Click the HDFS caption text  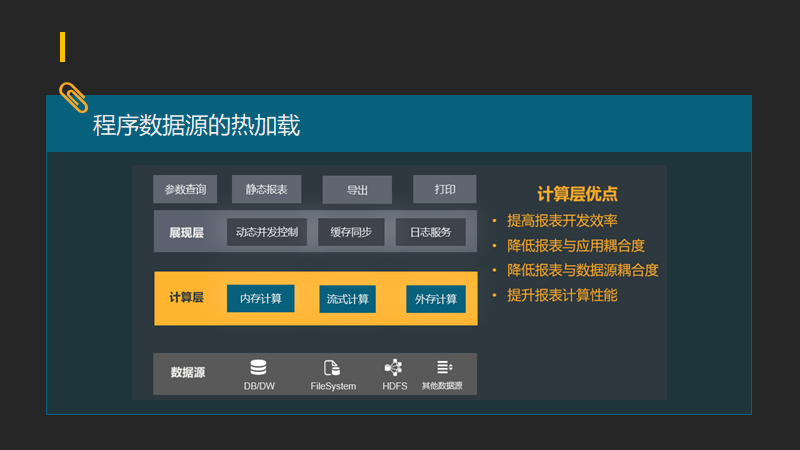point(395,386)
